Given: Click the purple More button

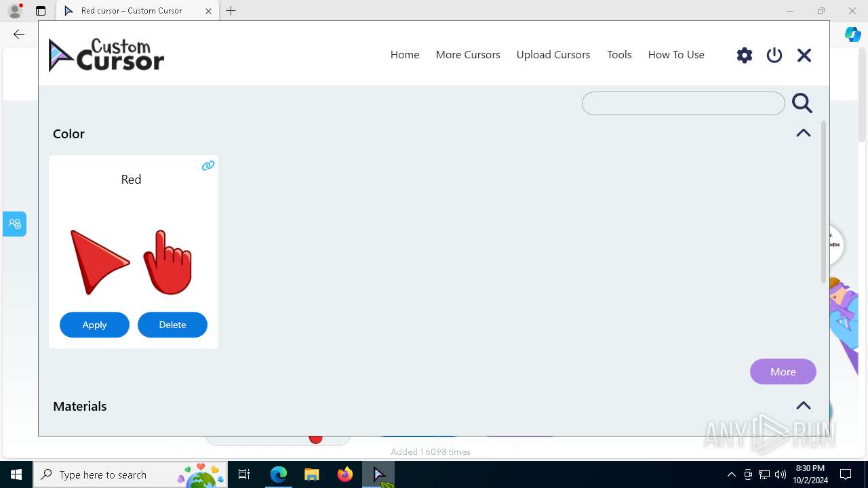Looking at the screenshot, I should 783,371.
